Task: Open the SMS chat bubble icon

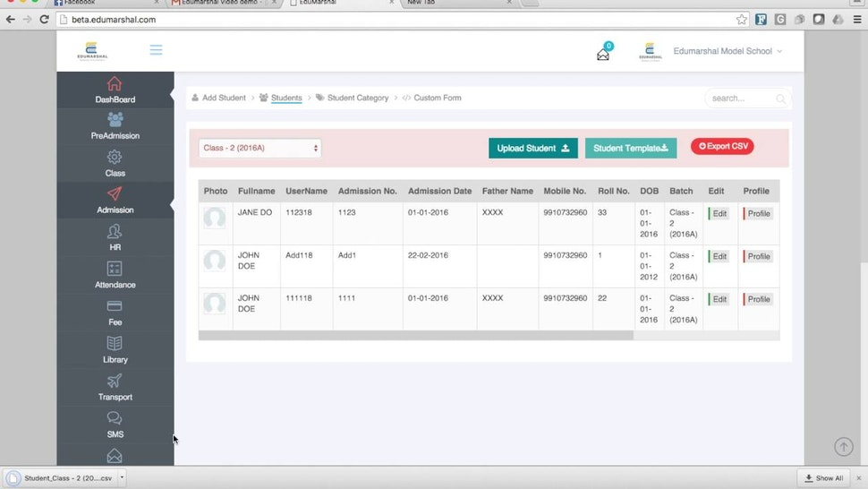Action: tap(115, 418)
